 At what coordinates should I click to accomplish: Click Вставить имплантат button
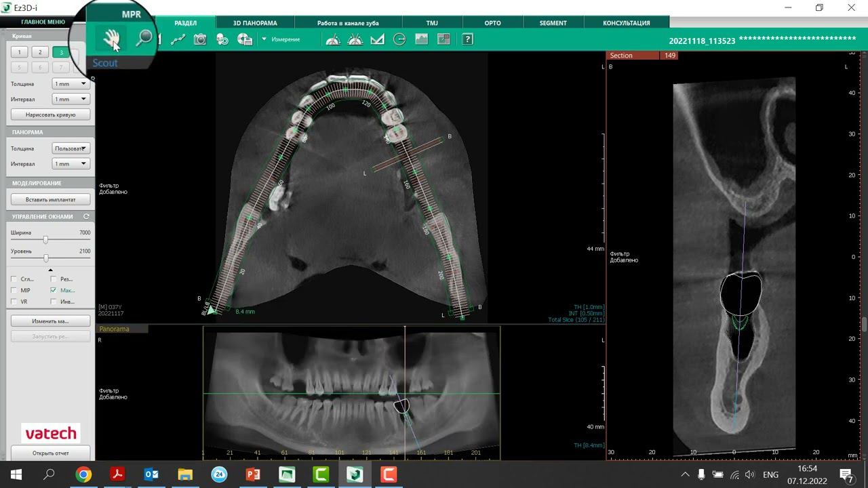(x=50, y=199)
